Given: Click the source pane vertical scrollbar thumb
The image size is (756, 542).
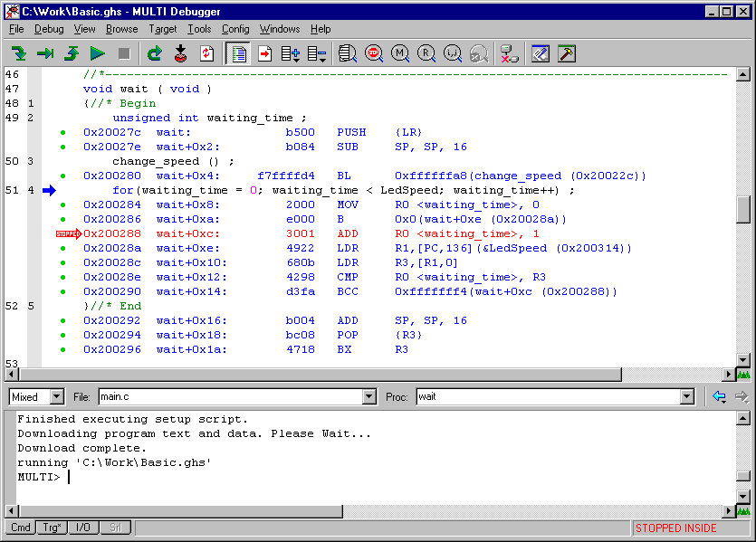Looking at the screenshot, I should coord(743,209).
